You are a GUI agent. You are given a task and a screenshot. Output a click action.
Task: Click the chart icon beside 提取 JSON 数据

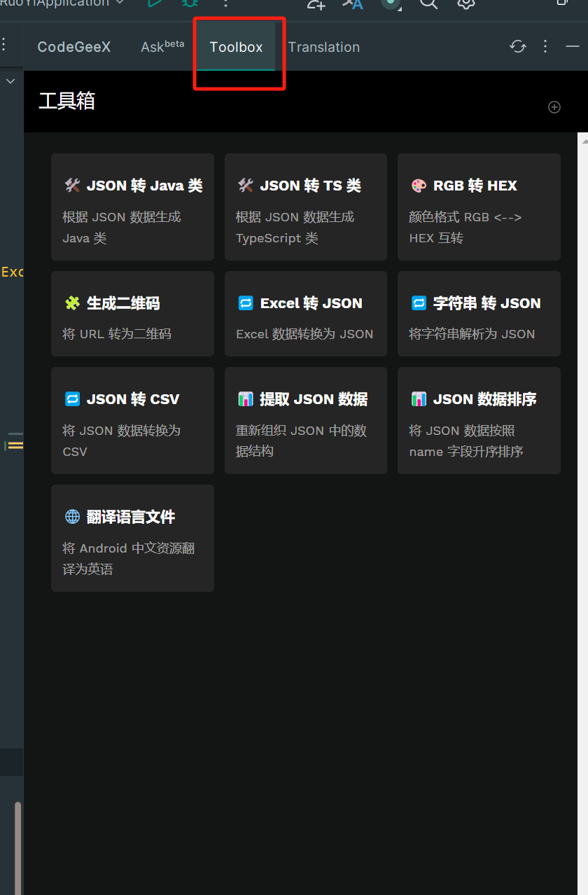coord(246,399)
